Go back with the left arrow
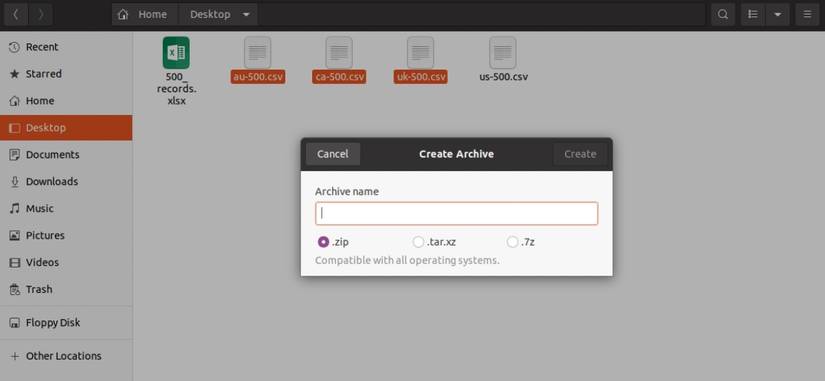This screenshot has width=825, height=381. [16, 14]
